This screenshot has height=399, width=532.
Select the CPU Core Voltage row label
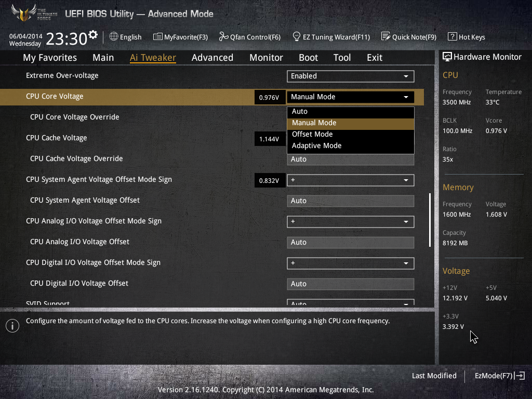click(55, 96)
